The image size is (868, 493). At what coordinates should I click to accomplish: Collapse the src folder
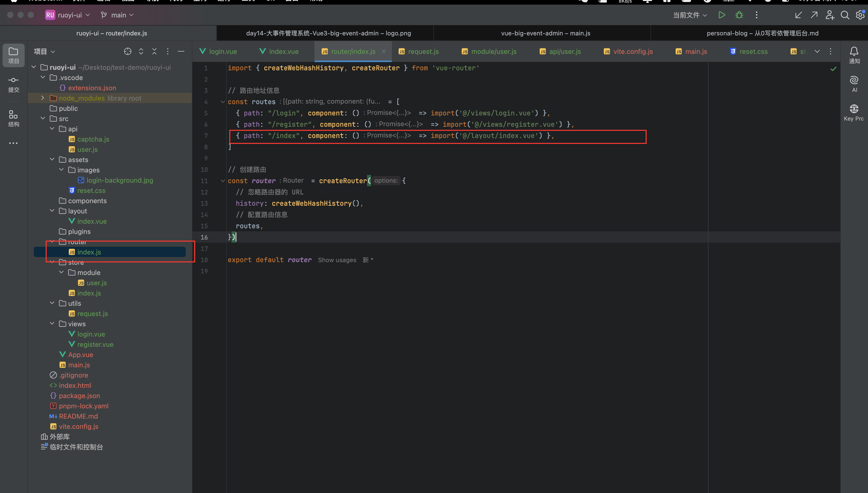pyautogui.click(x=43, y=118)
